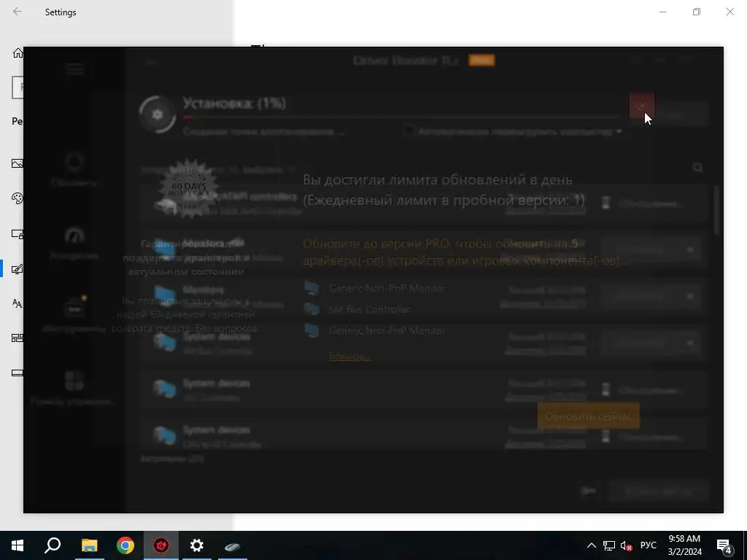747x560 pixels.
Task: Open Start icon in Settings sidebar
Action: tap(18, 338)
